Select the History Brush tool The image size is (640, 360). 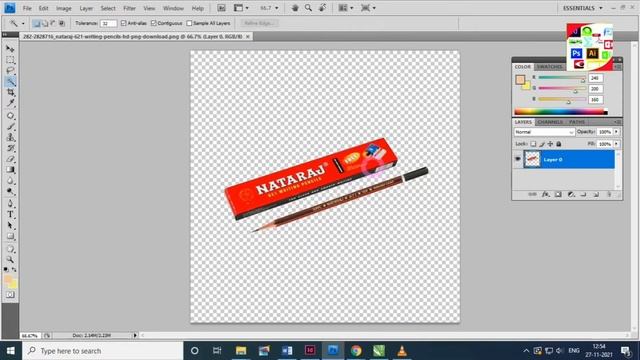click(x=10, y=148)
